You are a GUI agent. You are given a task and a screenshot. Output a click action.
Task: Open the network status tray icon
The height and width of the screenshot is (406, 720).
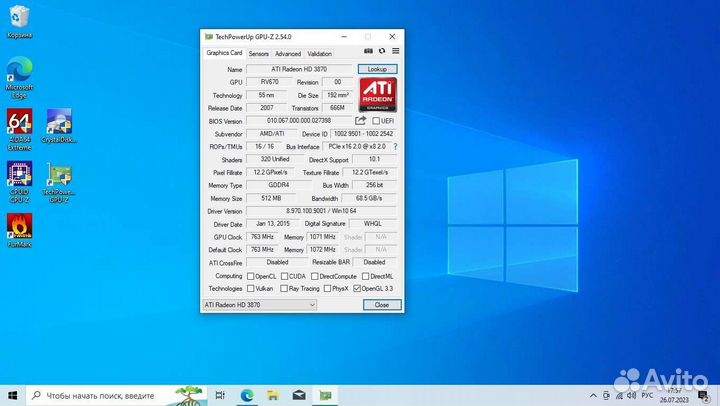(x=619, y=395)
